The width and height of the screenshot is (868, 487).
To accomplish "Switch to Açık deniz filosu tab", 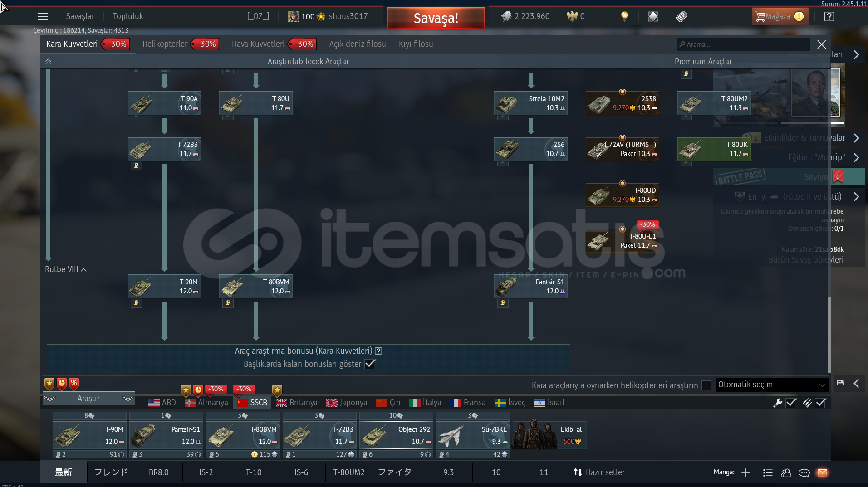I will click(x=358, y=44).
